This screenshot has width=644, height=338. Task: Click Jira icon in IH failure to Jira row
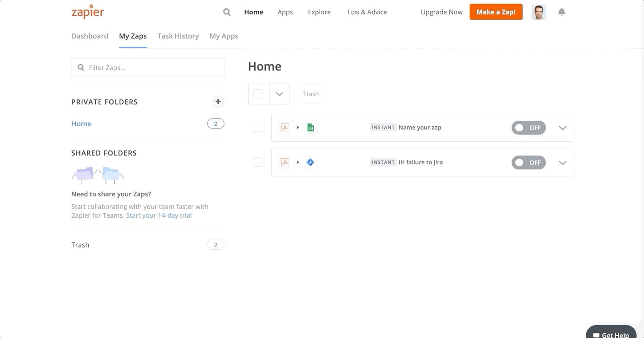click(x=311, y=162)
